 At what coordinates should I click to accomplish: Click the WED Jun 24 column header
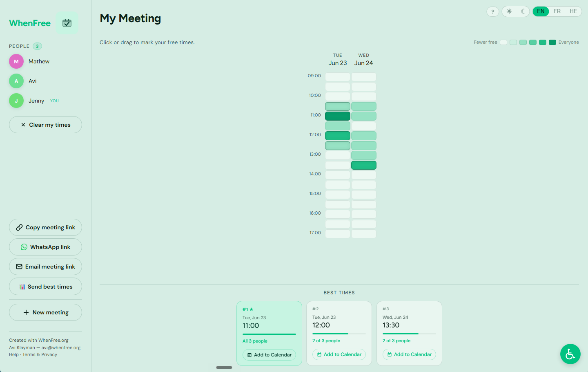[364, 59]
